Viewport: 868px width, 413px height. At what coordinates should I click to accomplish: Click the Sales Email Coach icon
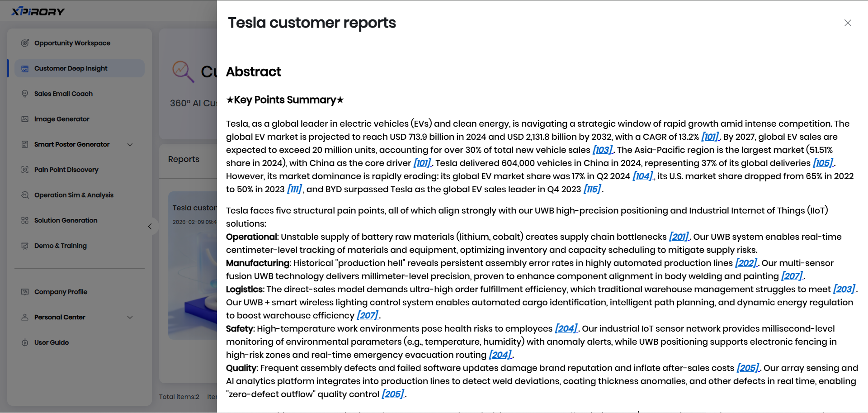(x=25, y=94)
